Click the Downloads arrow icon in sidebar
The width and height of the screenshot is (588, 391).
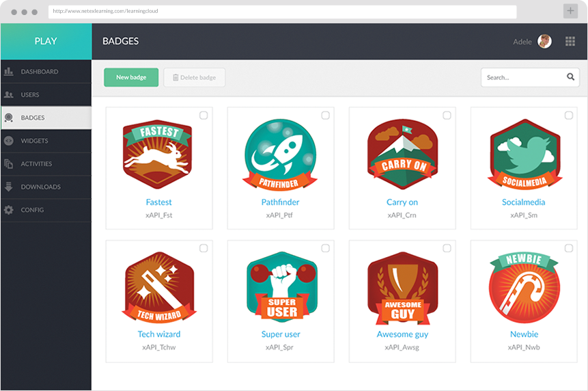[x=8, y=187]
